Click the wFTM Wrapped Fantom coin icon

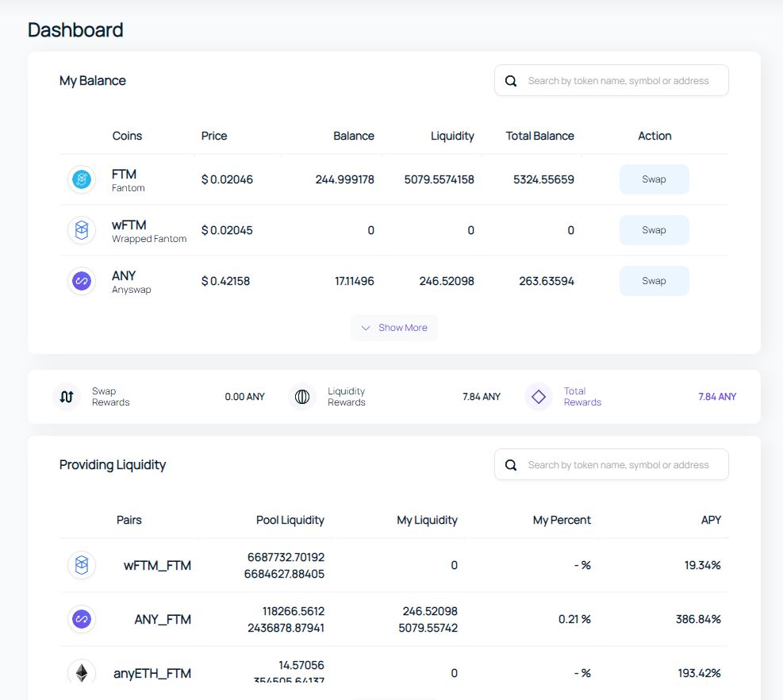(82, 230)
